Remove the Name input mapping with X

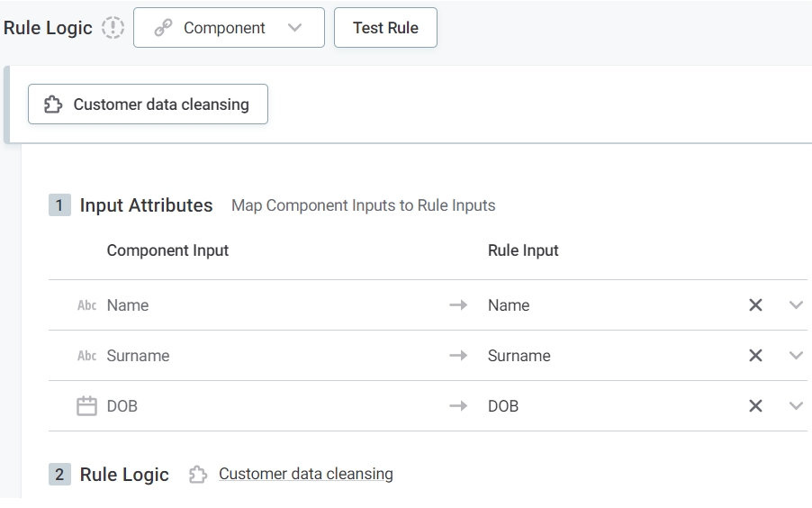click(755, 305)
